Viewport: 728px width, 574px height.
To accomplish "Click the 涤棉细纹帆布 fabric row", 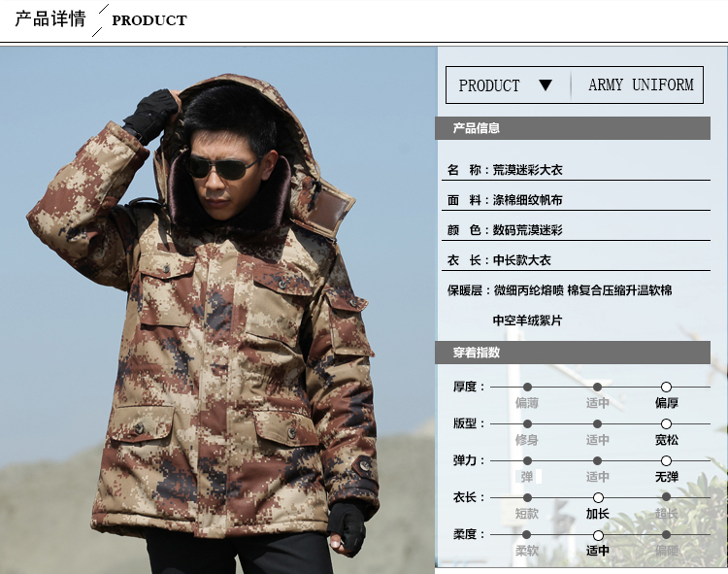I will tap(576, 200).
